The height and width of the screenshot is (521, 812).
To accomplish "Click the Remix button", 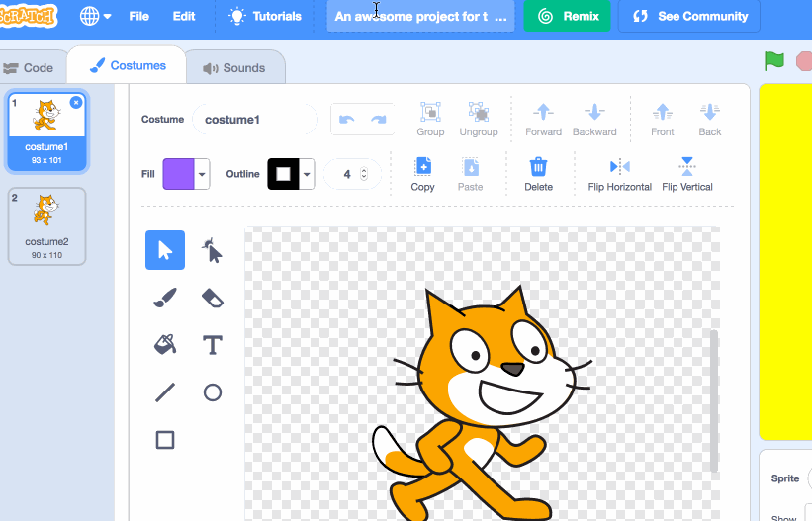I will point(567,16).
